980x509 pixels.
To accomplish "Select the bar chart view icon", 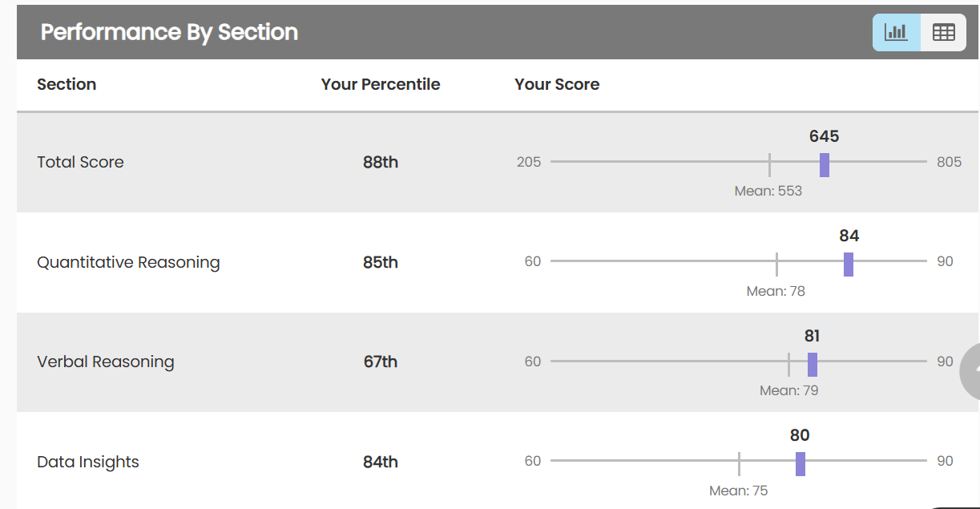I will (895, 32).
